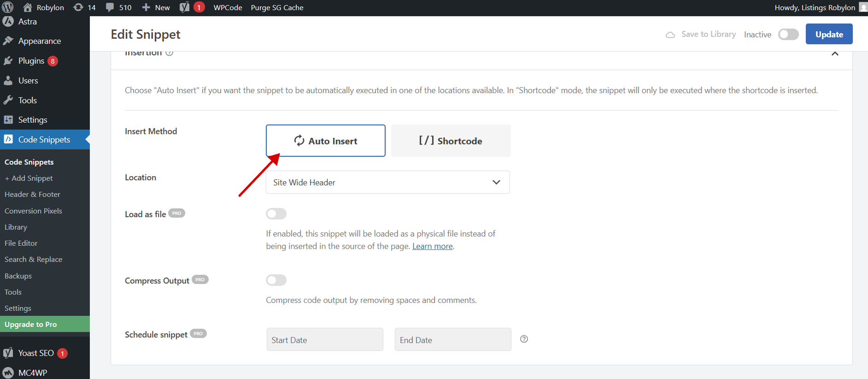
Task: Click the Update button
Action: point(829,34)
